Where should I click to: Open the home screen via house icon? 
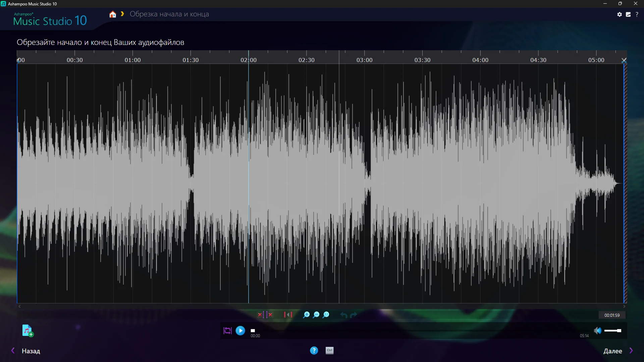pos(113,14)
